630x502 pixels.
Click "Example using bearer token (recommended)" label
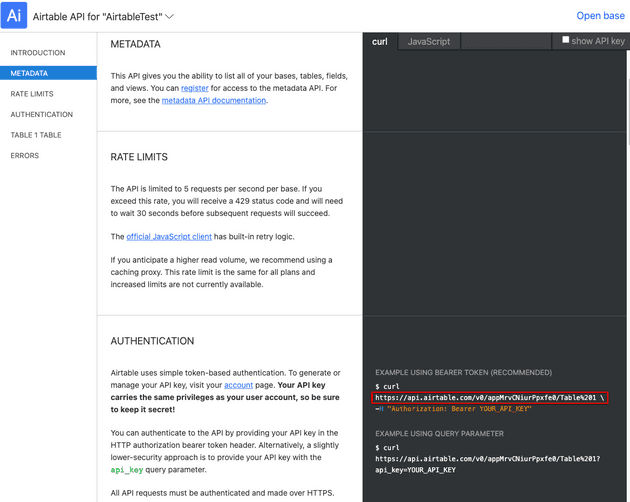point(463,373)
